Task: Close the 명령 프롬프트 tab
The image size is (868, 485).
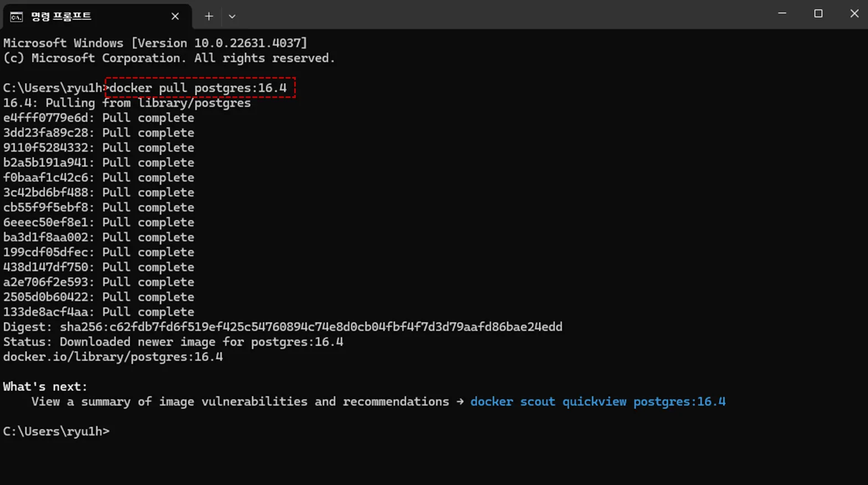Action: [x=175, y=17]
